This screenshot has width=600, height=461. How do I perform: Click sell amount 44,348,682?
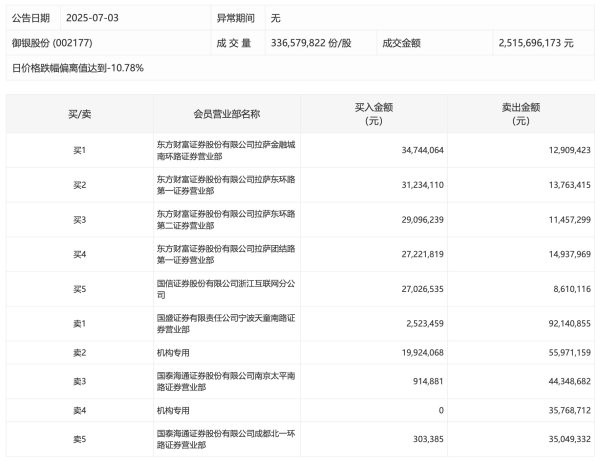tap(570, 382)
